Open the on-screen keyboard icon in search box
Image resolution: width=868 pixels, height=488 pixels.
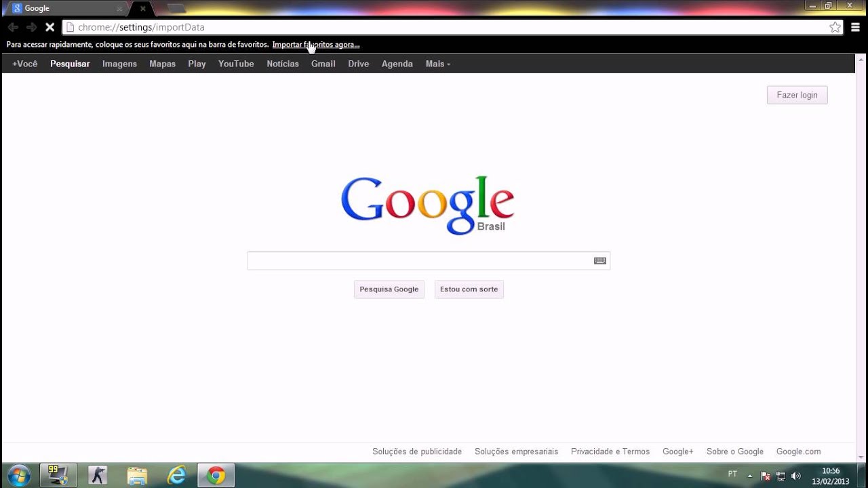click(600, 261)
